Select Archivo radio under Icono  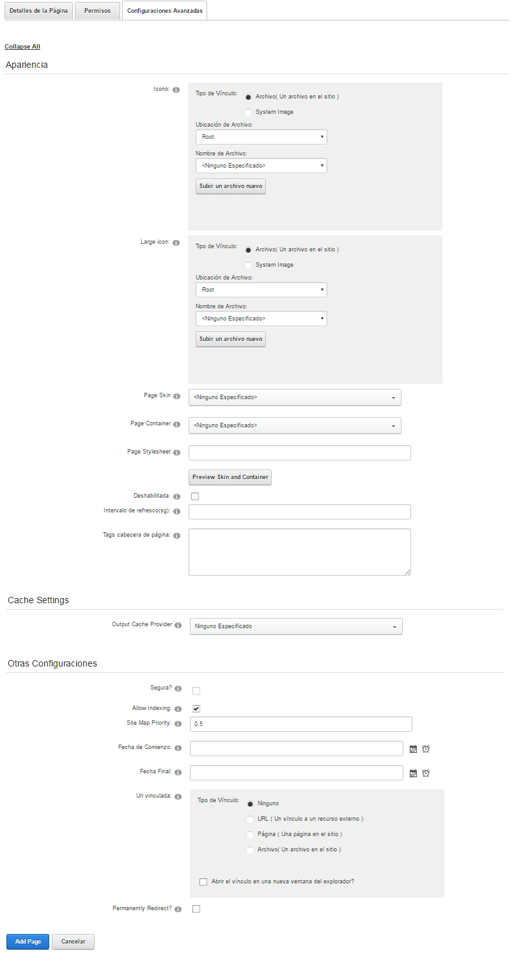click(x=248, y=97)
